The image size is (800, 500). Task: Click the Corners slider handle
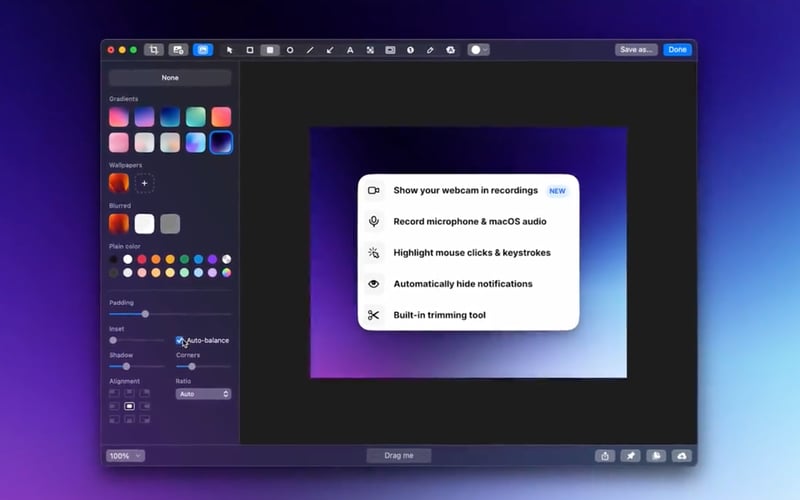192,366
